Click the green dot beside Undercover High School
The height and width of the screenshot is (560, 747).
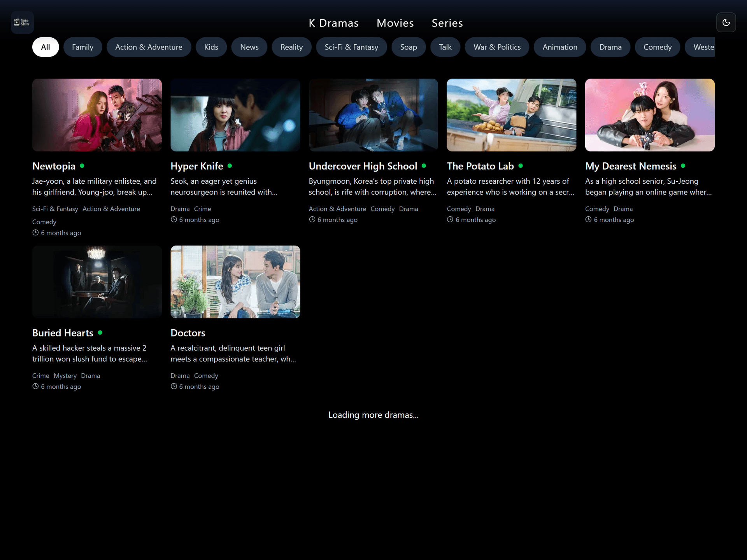coord(424,166)
